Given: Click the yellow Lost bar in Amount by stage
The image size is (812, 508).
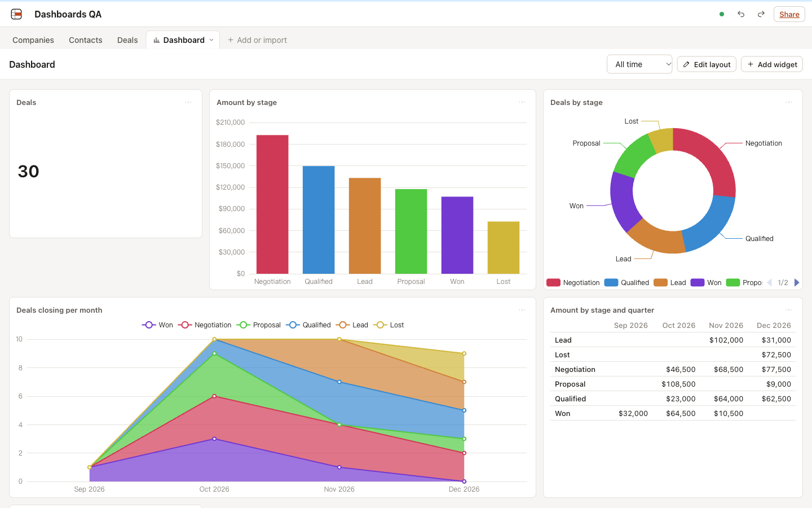Looking at the screenshot, I should (504, 247).
